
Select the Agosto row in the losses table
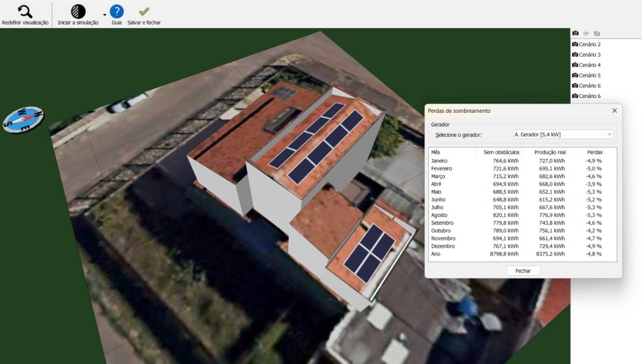(x=516, y=215)
